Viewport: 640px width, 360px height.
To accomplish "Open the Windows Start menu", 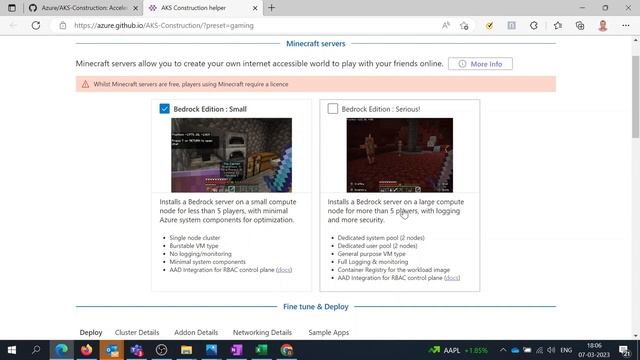I will [x=12, y=350].
